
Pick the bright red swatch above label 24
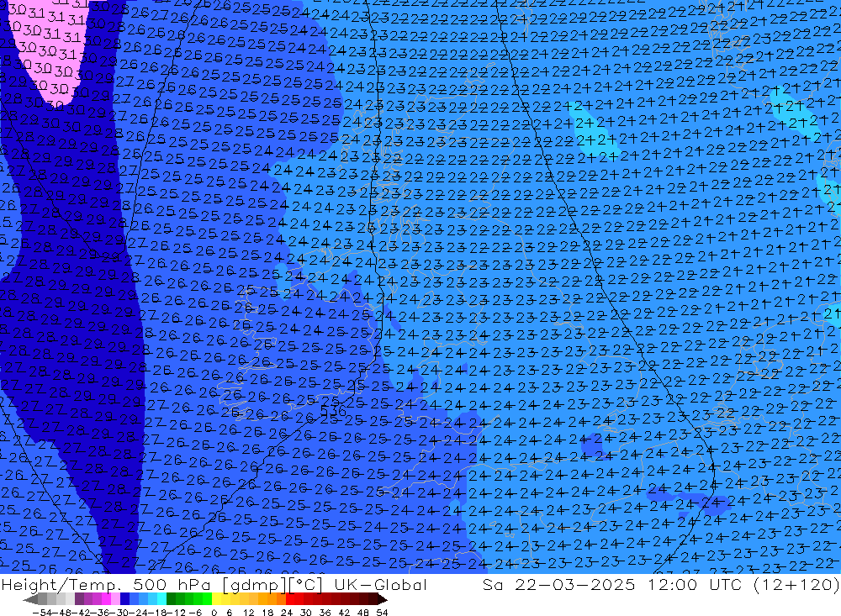click(290, 598)
